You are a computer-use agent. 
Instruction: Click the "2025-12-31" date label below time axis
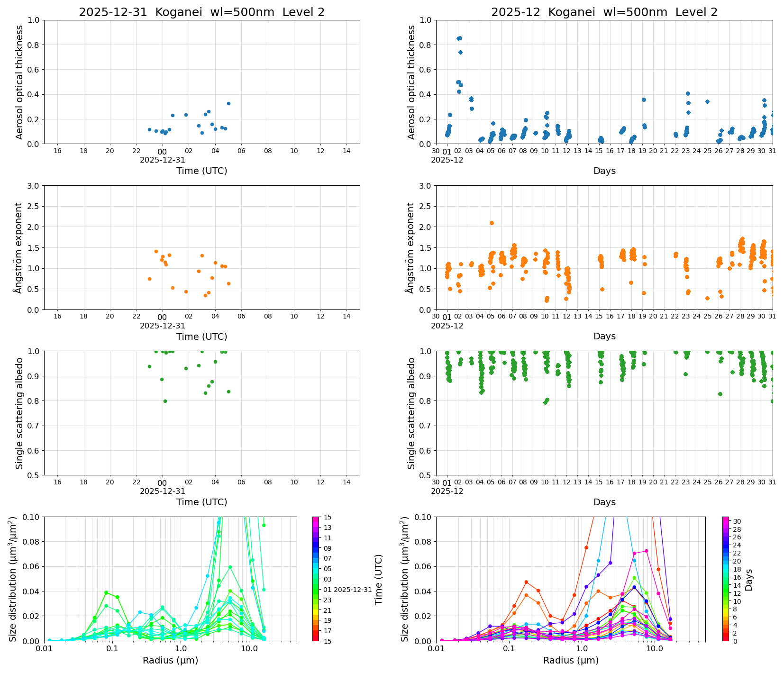pyautogui.click(x=163, y=160)
